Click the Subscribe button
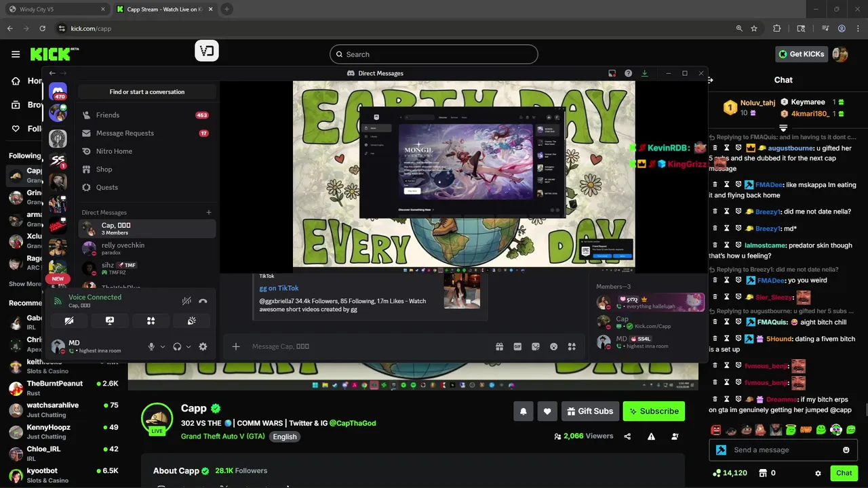This screenshot has height=488, width=868. (x=654, y=411)
